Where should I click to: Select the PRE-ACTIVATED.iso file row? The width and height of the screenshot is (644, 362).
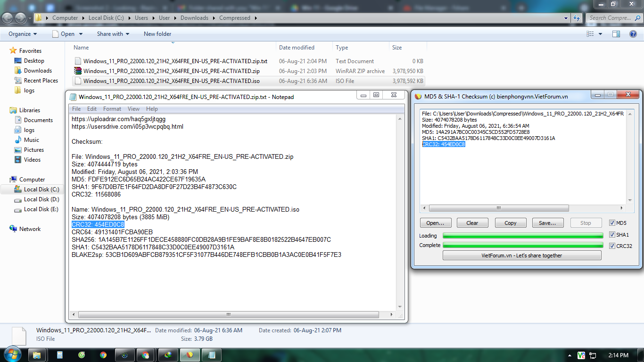[249, 81]
